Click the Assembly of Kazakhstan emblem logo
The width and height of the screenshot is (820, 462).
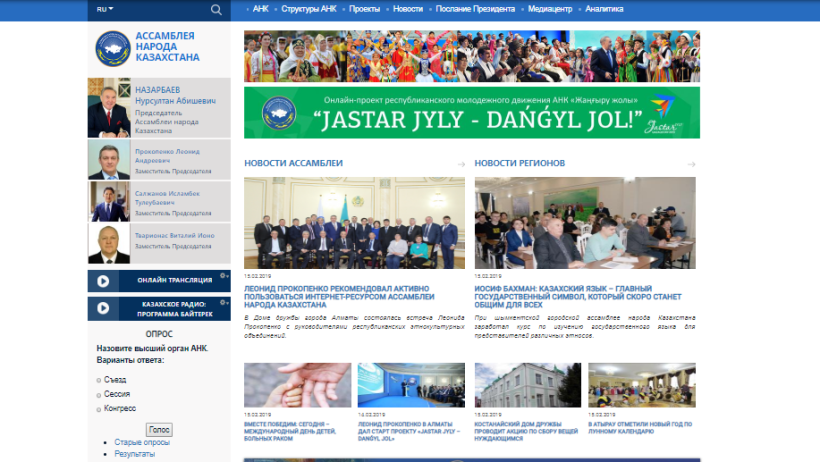tap(112, 47)
